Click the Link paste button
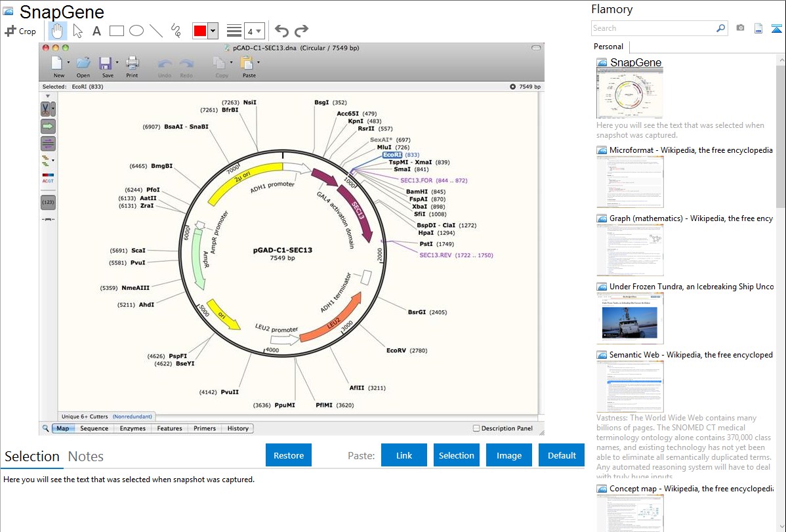 (404, 455)
